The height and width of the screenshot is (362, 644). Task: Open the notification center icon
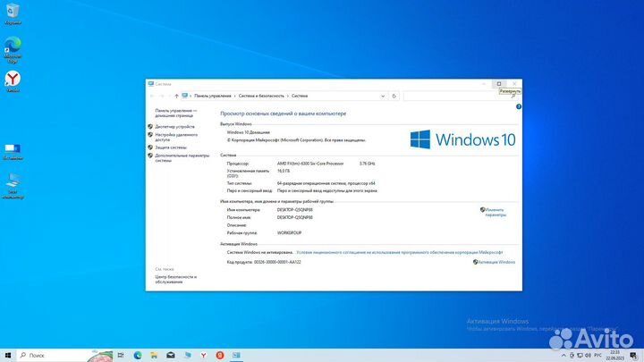click(x=634, y=356)
